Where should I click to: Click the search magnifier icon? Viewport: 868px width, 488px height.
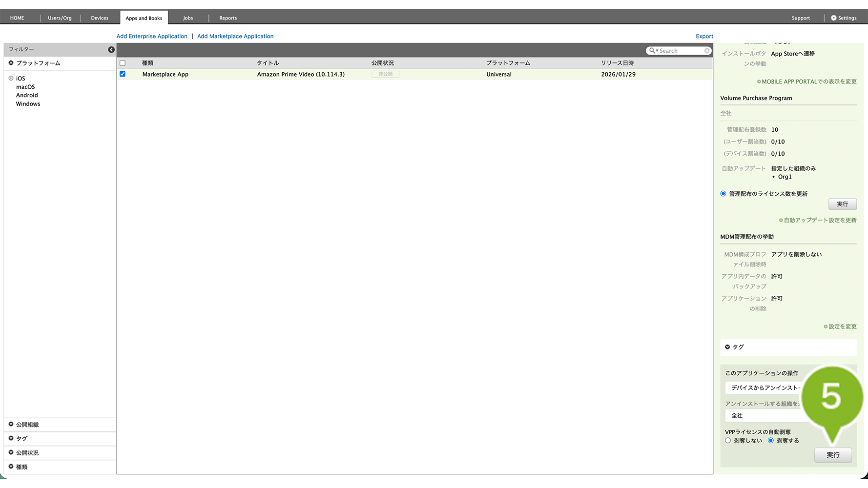coord(652,51)
